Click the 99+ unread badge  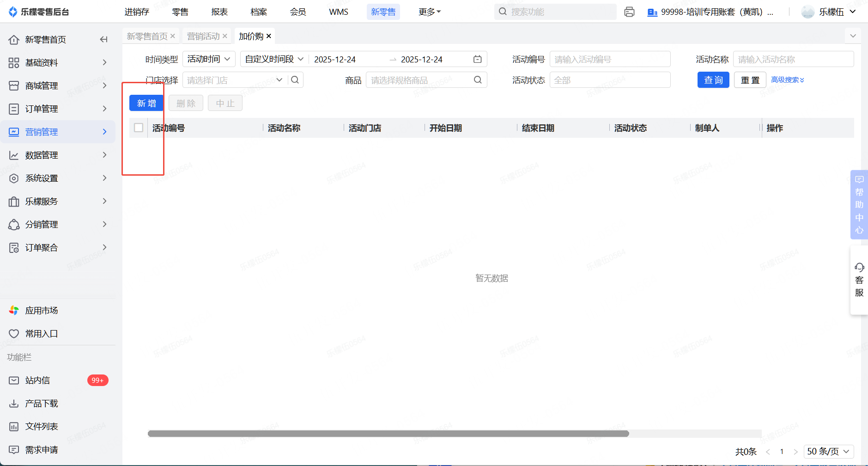[x=97, y=380]
